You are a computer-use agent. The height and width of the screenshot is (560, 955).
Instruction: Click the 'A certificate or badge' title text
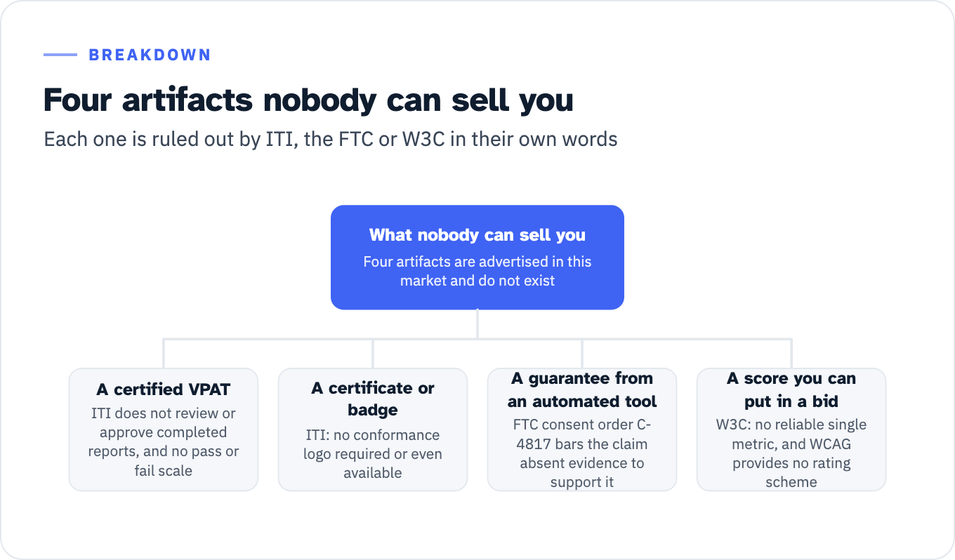373,399
